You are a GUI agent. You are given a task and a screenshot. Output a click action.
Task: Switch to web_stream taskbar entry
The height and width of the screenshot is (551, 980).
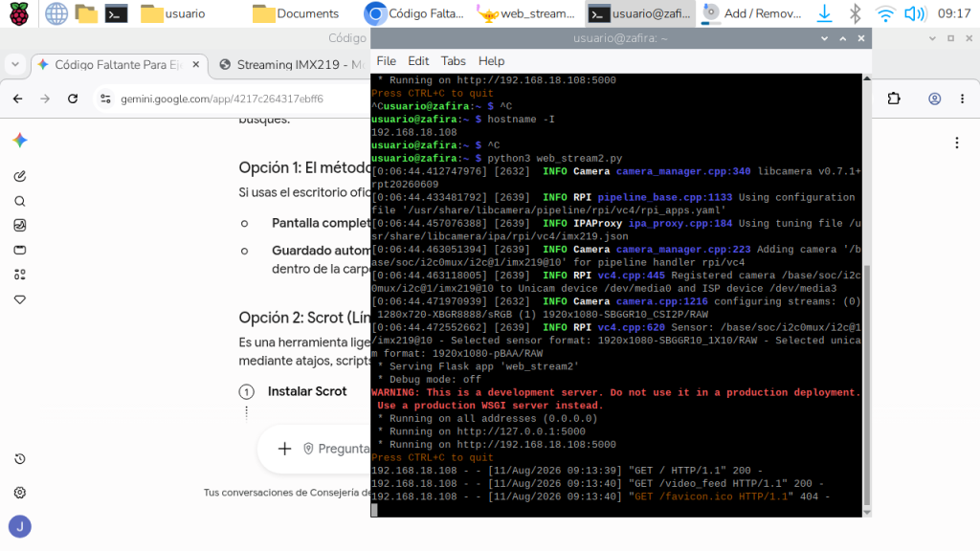click(x=525, y=13)
